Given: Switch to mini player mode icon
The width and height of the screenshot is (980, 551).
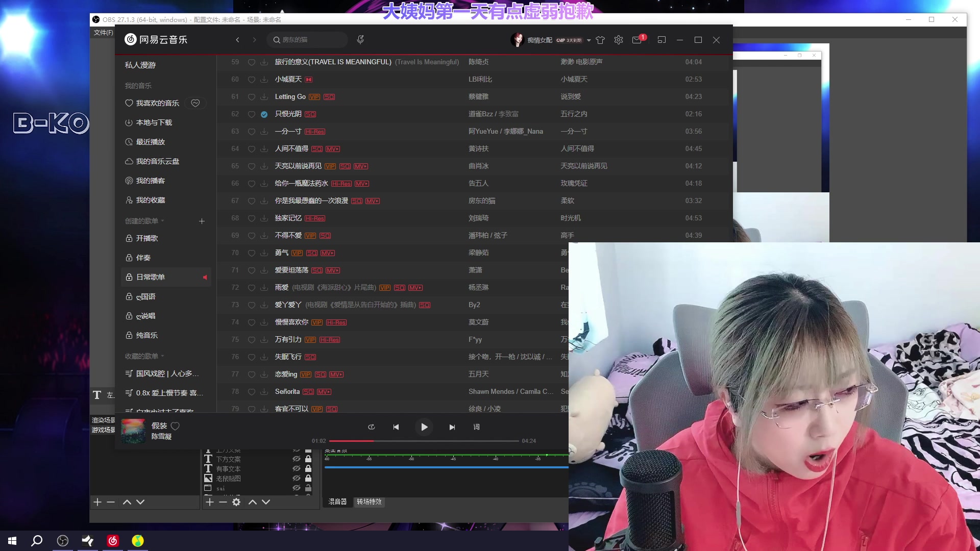Looking at the screenshot, I should click(x=661, y=40).
